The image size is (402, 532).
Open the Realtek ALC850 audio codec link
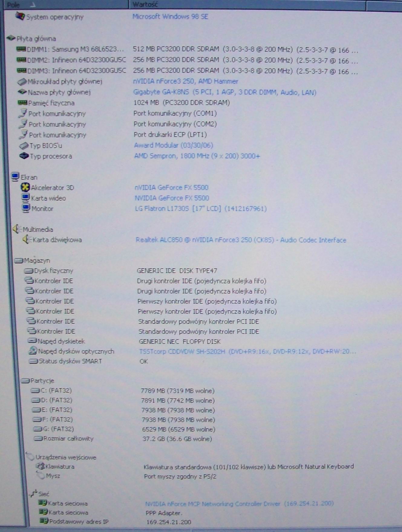pos(241,240)
